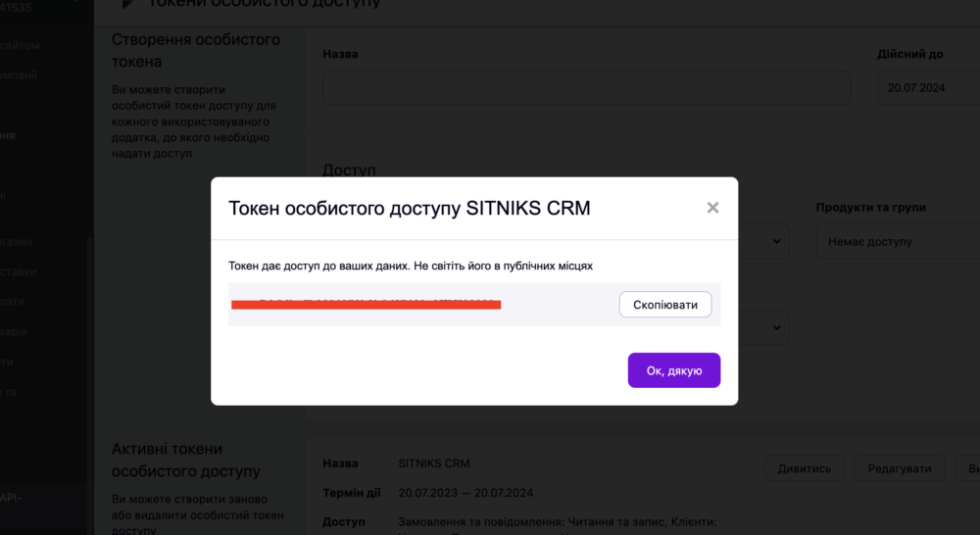Open the partially visible компанії sidebar item
This screenshot has width=980, height=535.
(19, 75)
